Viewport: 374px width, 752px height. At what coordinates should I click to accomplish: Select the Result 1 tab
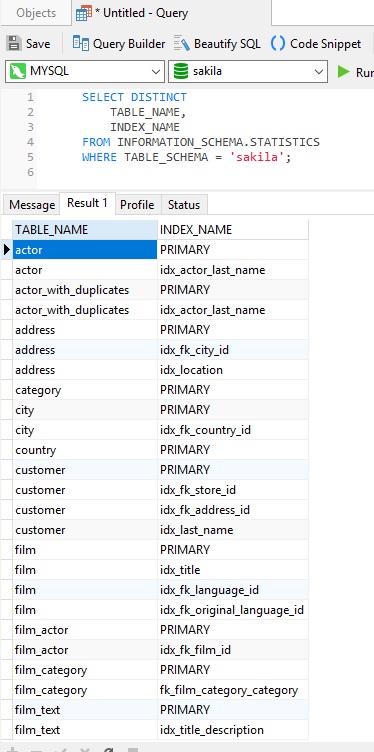(87, 203)
